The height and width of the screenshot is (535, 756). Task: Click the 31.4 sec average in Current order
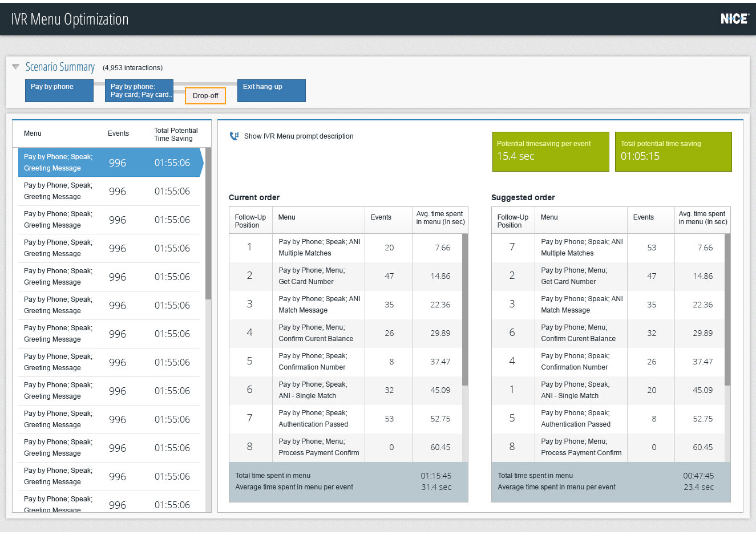[x=436, y=487]
